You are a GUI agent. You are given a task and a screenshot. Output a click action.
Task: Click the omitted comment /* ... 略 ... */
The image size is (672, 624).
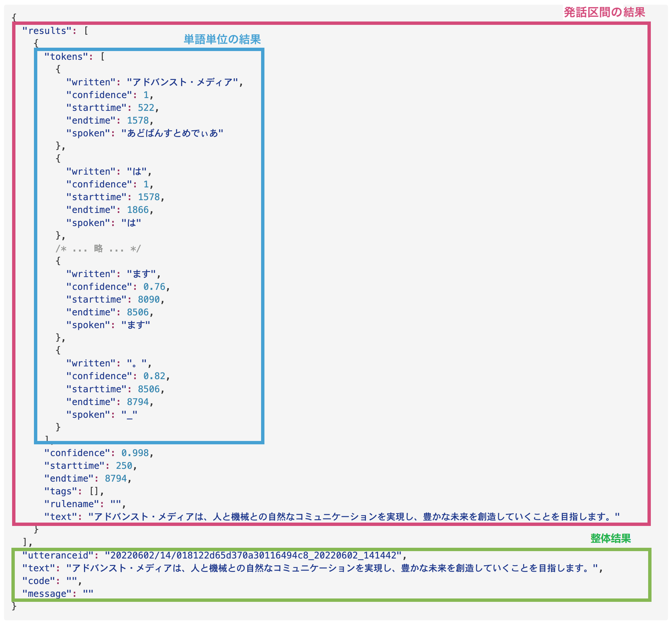(x=98, y=249)
